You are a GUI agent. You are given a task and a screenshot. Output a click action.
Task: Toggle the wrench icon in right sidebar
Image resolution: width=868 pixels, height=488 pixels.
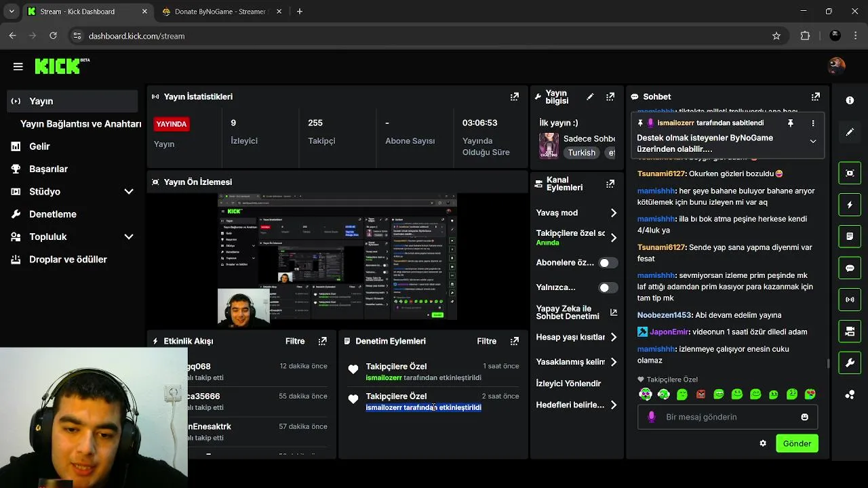click(x=850, y=363)
